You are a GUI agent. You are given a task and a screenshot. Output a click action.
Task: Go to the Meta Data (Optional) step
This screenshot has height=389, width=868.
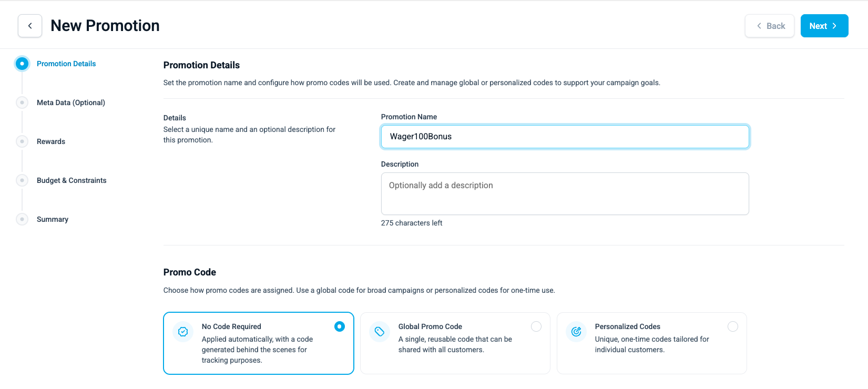(71, 103)
